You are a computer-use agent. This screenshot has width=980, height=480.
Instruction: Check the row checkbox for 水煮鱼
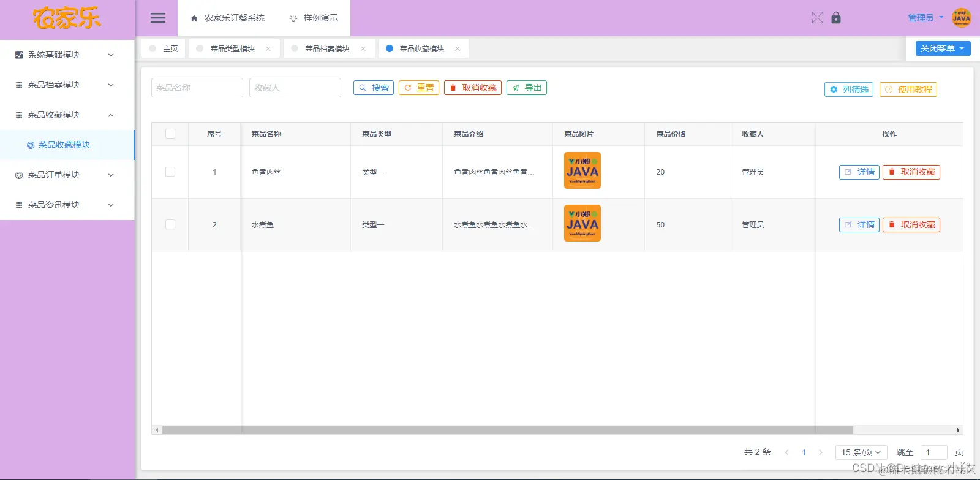click(x=170, y=224)
